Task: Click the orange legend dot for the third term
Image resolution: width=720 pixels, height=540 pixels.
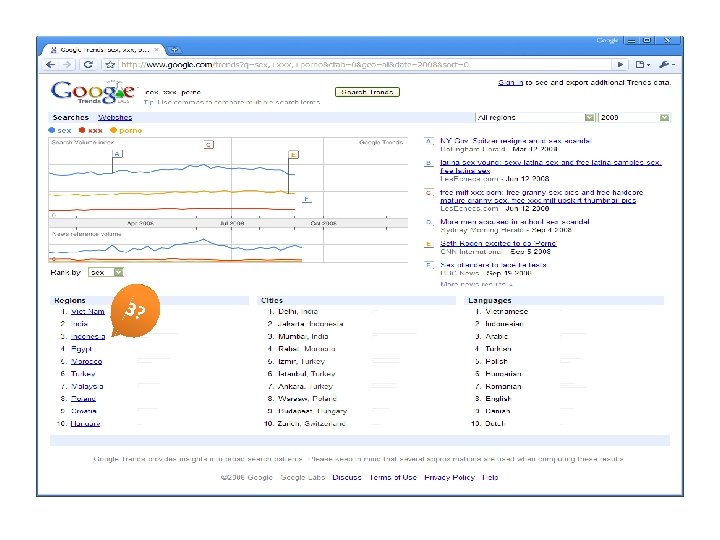Action: pos(113,130)
